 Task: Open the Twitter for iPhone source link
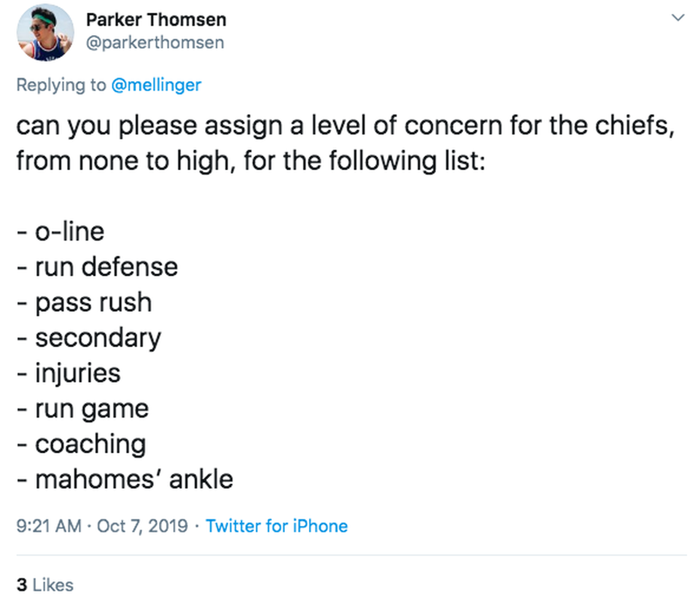276,526
